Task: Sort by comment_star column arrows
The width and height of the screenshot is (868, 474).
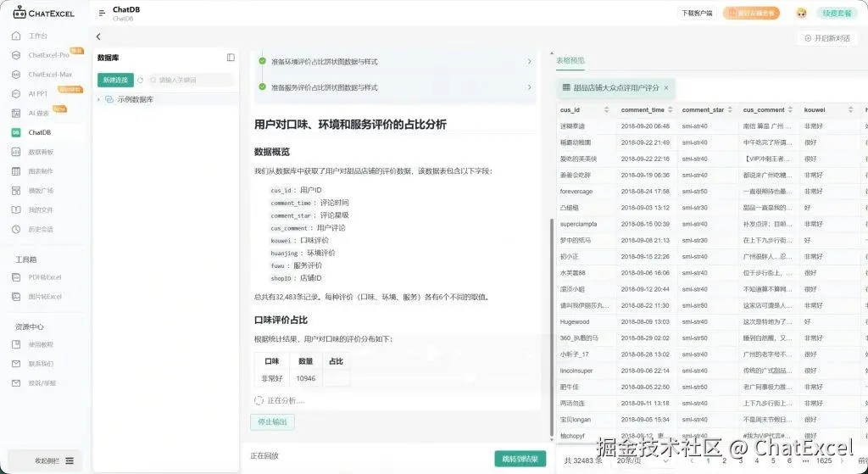Action: (x=730, y=109)
